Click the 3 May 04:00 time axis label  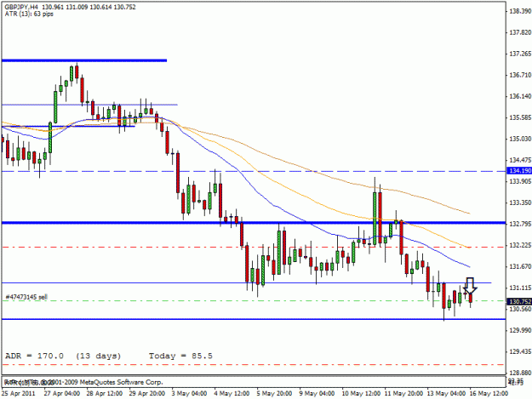coord(189,393)
